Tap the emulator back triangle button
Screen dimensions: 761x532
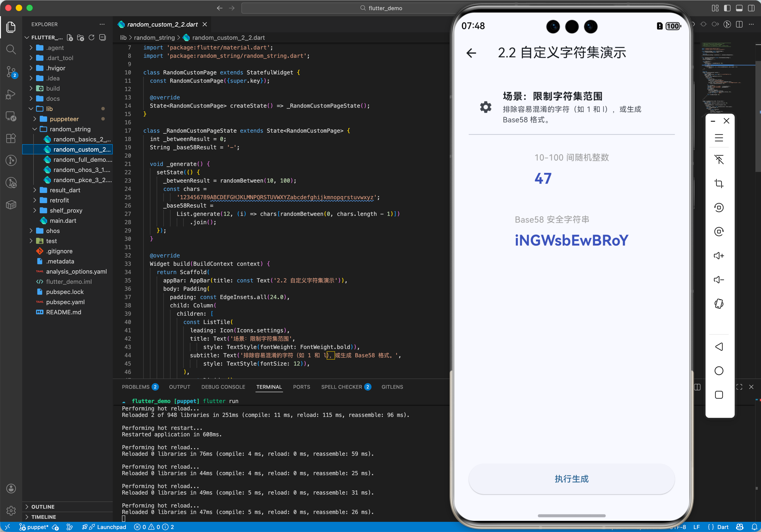pyautogui.click(x=718, y=347)
